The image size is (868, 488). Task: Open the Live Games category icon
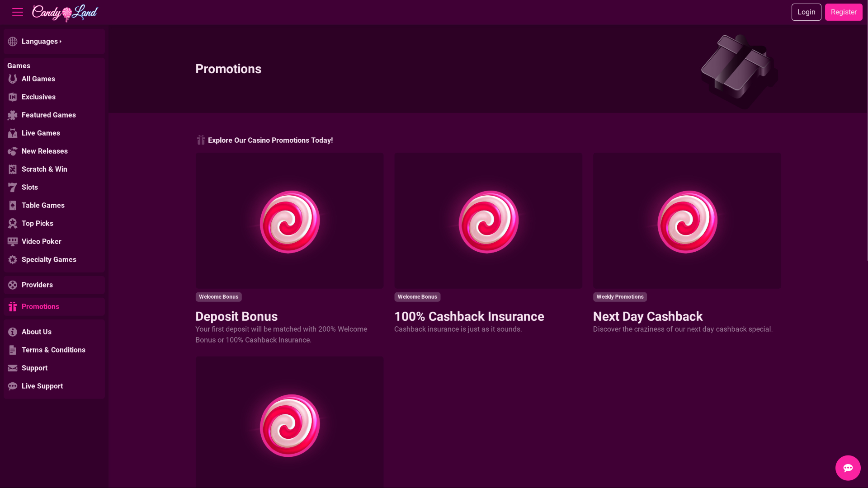(x=12, y=133)
